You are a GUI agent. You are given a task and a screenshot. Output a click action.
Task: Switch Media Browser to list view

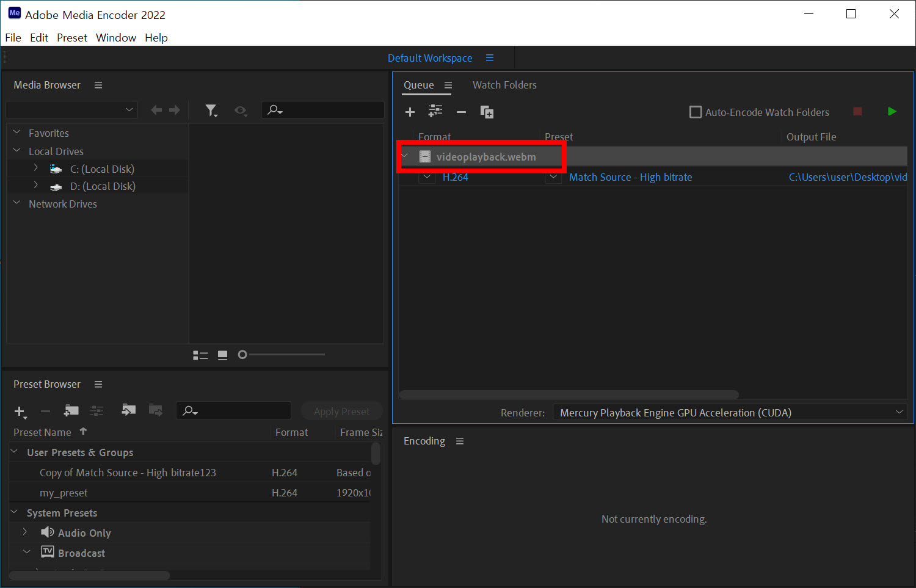[200, 355]
